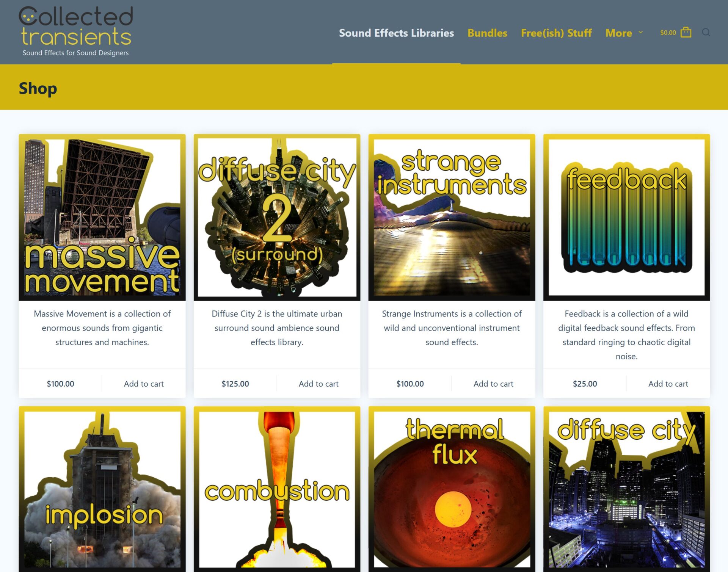This screenshot has height=572, width=728.
Task: Click the Massive Movement description text
Action: (x=102, y=328)
